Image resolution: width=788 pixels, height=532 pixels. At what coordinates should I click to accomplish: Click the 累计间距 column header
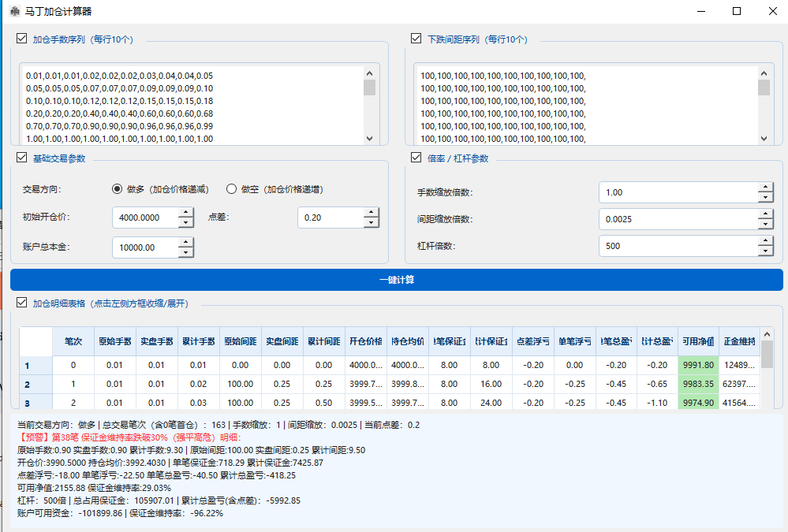click(x=323, y=341)
